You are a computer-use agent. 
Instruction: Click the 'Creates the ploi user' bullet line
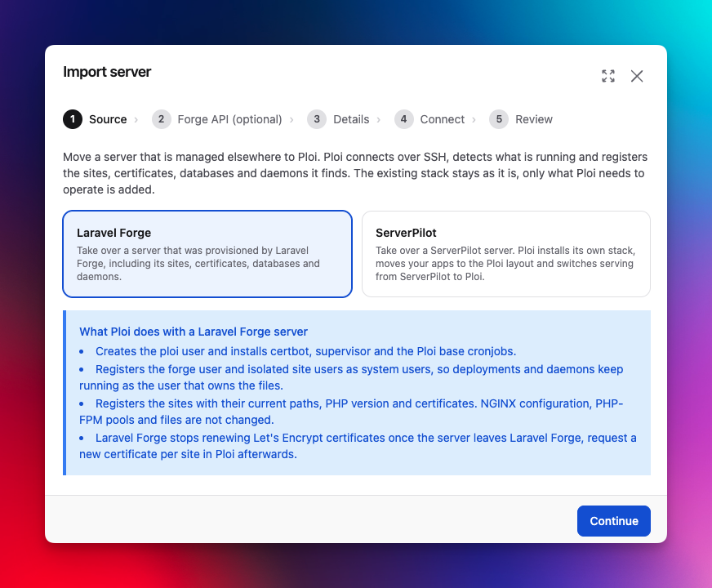coord(297,351)
